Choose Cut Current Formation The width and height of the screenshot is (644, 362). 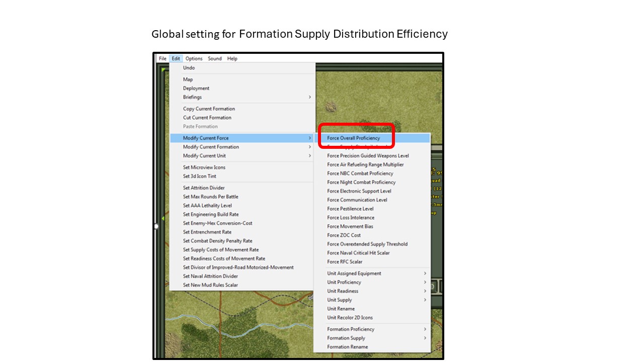[243, 118]
